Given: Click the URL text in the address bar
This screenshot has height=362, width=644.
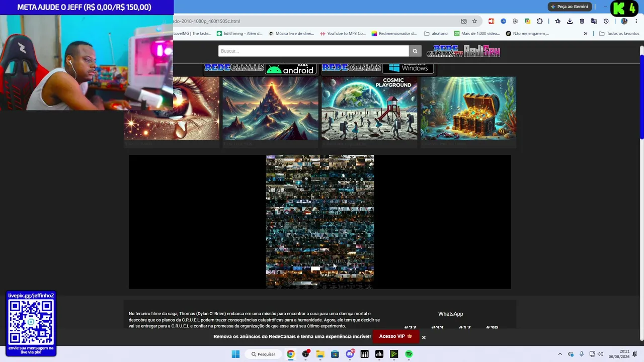Looking at the screenshot, I should pos(207,21).
